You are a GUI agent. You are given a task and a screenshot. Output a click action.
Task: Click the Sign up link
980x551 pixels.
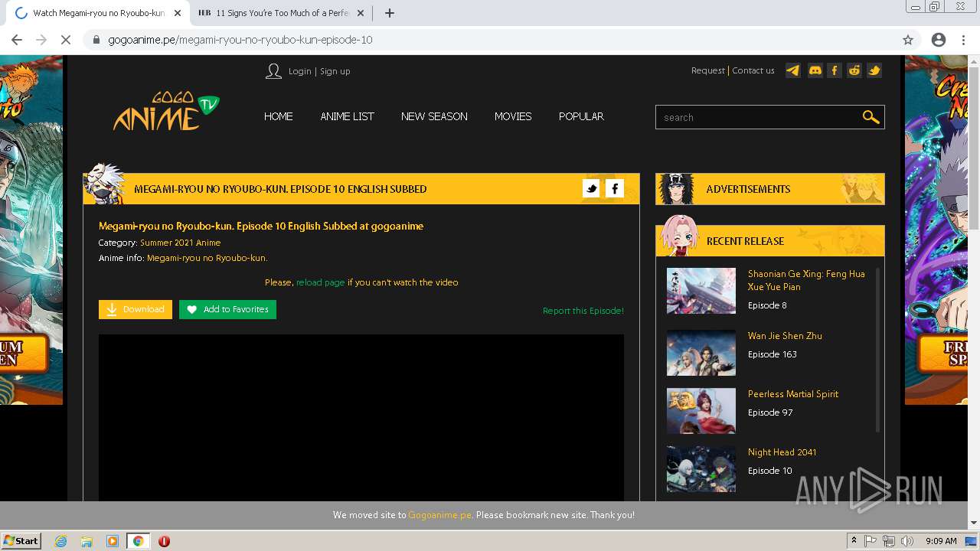point(335,71)
